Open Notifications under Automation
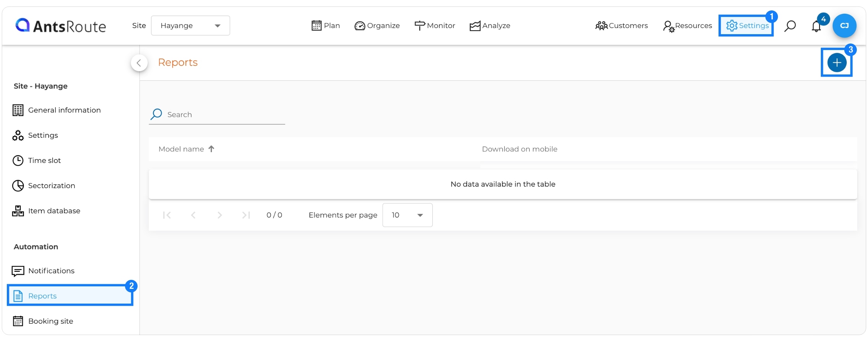 point(43,271)
